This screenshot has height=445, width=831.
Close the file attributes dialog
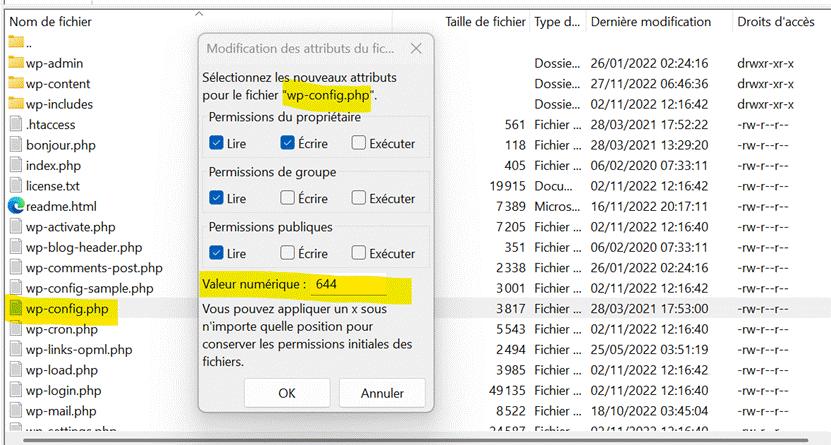(x=416, y=48)
